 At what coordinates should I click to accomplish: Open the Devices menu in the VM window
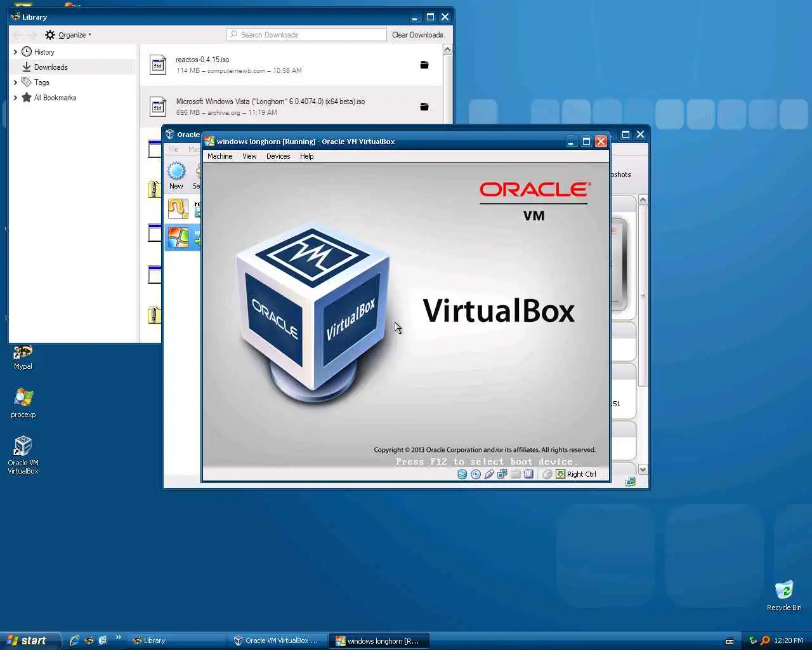278,156
